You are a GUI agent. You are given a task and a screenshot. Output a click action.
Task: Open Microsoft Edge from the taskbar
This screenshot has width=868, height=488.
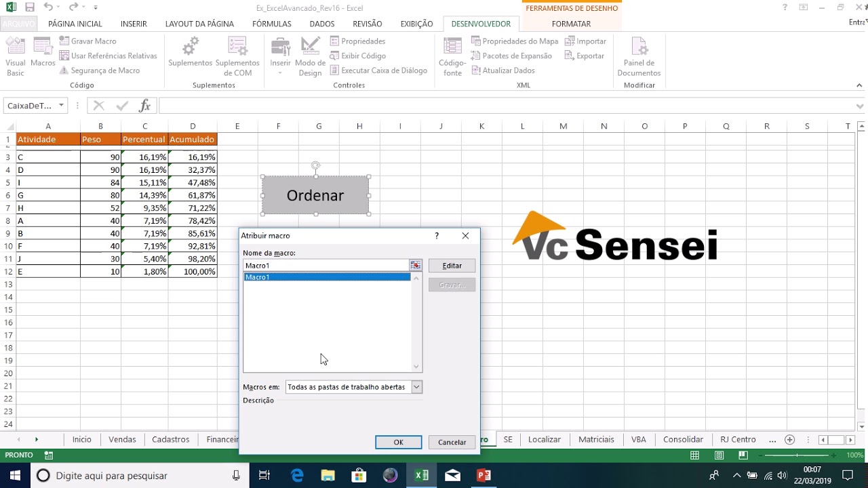297,475
